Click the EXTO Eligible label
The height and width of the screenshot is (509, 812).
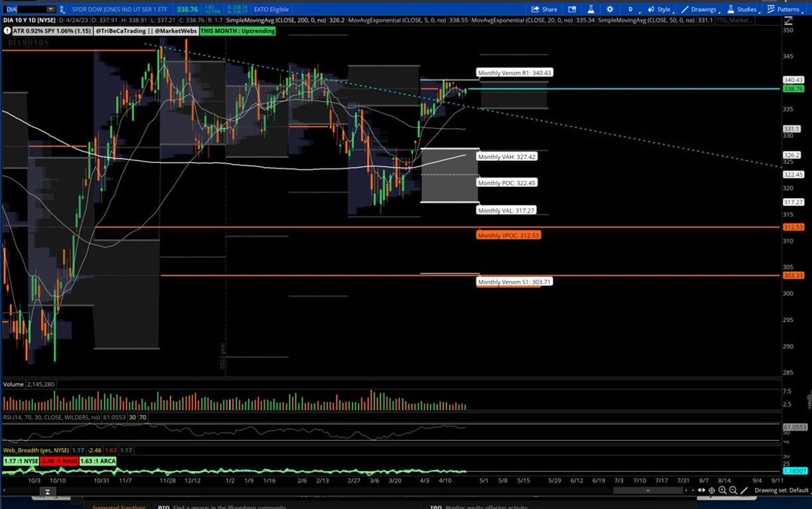point(271,9)
